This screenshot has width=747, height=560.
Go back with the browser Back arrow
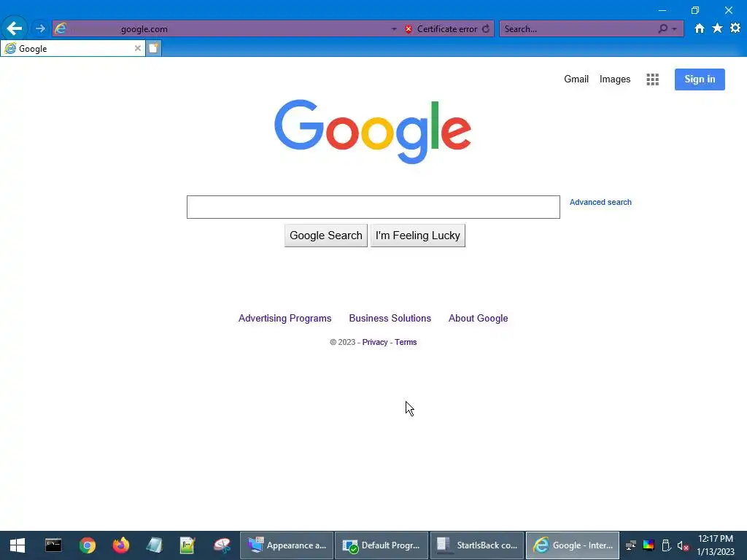[x=15, y=28]
